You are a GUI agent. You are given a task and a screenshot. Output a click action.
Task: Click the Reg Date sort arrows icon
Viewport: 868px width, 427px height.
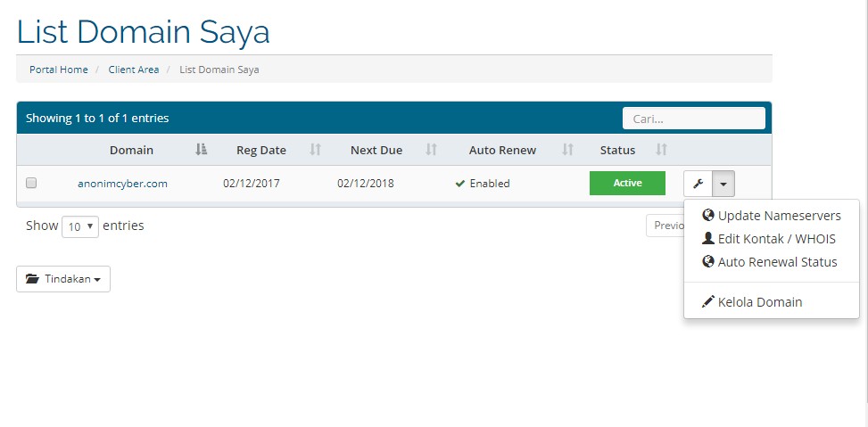315,150
